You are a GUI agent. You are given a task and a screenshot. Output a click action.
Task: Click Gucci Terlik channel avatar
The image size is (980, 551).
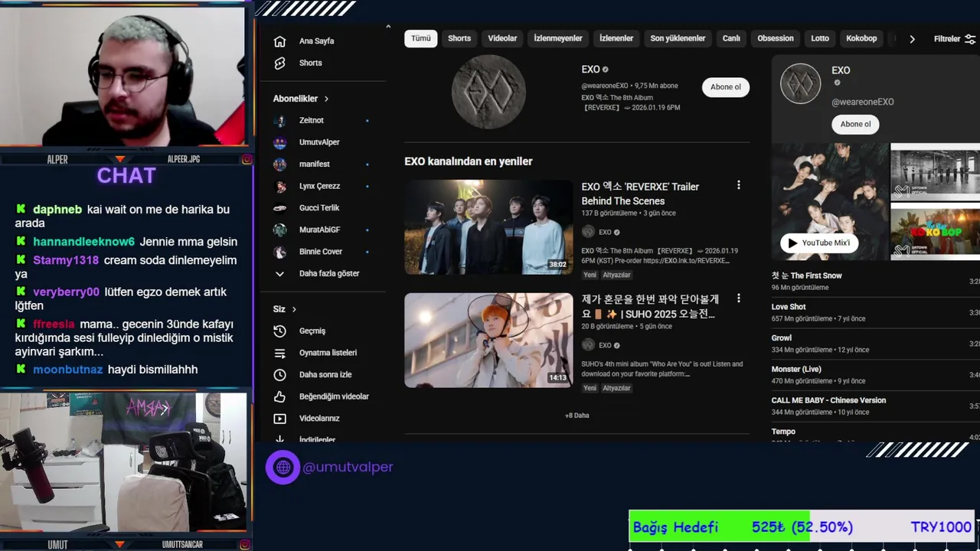pyautogui.click(x=280, y=208)
